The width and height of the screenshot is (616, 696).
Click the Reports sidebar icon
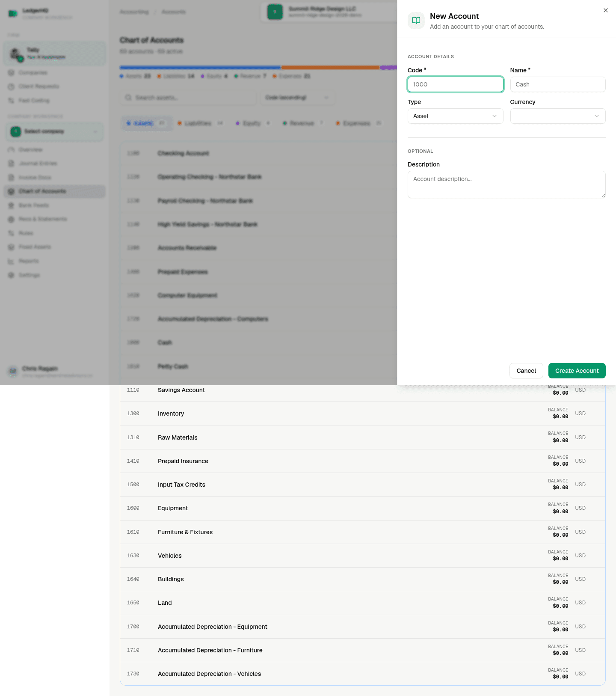coord(11,261)
